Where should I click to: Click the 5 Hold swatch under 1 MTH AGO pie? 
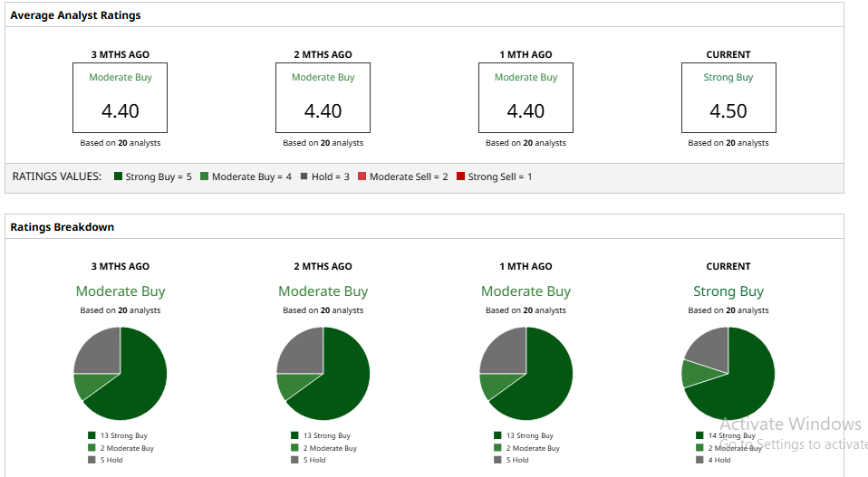(497, 460)
